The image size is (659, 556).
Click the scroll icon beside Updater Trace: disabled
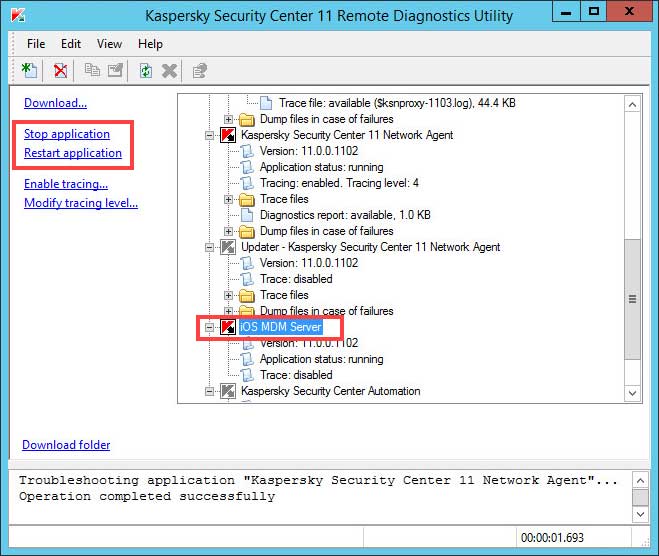247,279
